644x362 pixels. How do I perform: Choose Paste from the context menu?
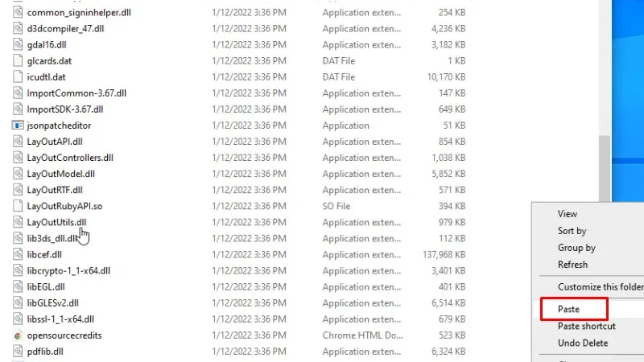(x=569, y=309)
